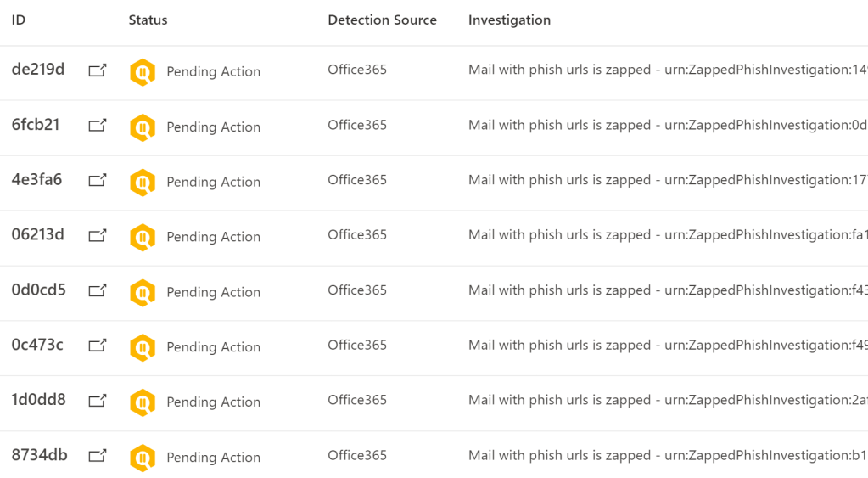This screenshot has height=478, width=868.
Task: Click Pending Action status for 4e3fa6
Action: click(213, 182)
